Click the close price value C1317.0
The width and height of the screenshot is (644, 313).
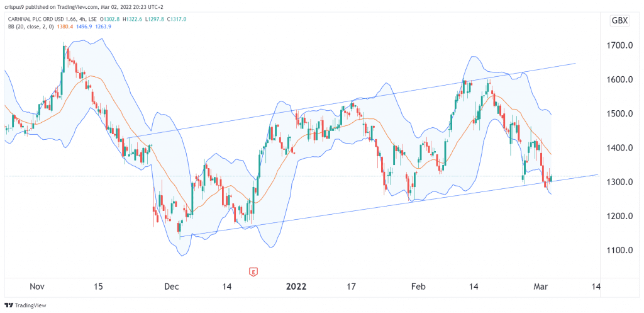[x=177, y=20]
